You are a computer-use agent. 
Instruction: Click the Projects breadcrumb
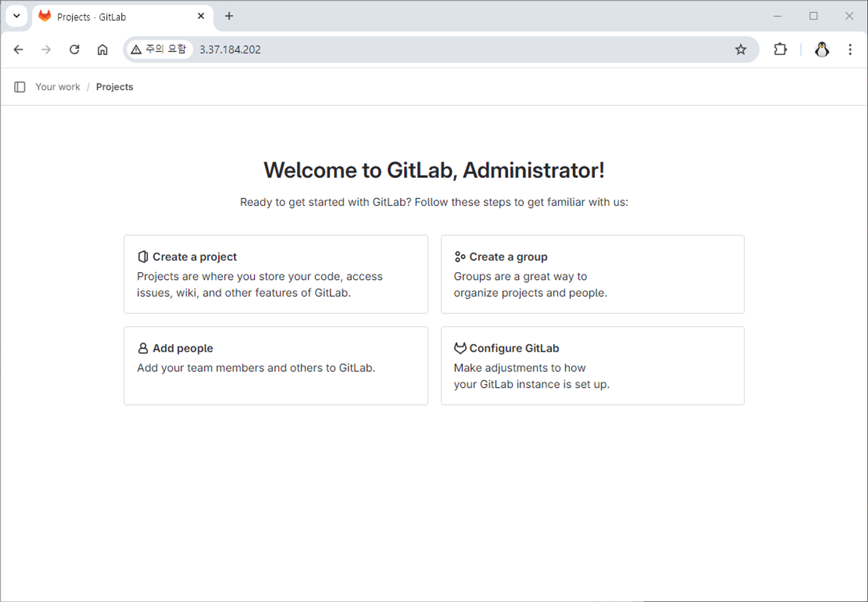click(x=115, y=87)
